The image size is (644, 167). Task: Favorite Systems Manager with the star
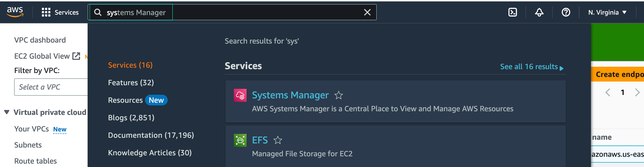339,95
